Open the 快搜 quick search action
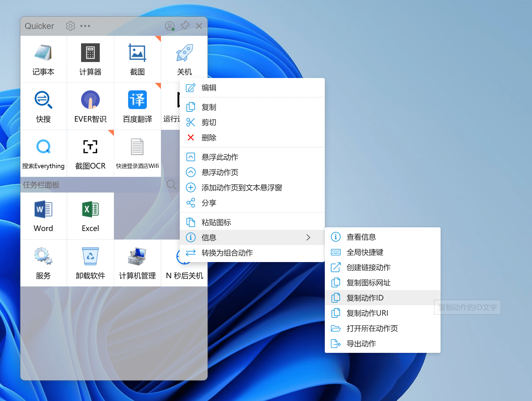The width and height of the screenshot is (532, 401). [x=43, y=106]
